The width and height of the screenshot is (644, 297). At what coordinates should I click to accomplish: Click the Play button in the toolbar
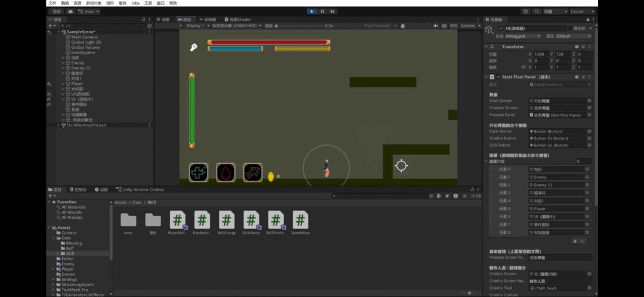(312, 11)
